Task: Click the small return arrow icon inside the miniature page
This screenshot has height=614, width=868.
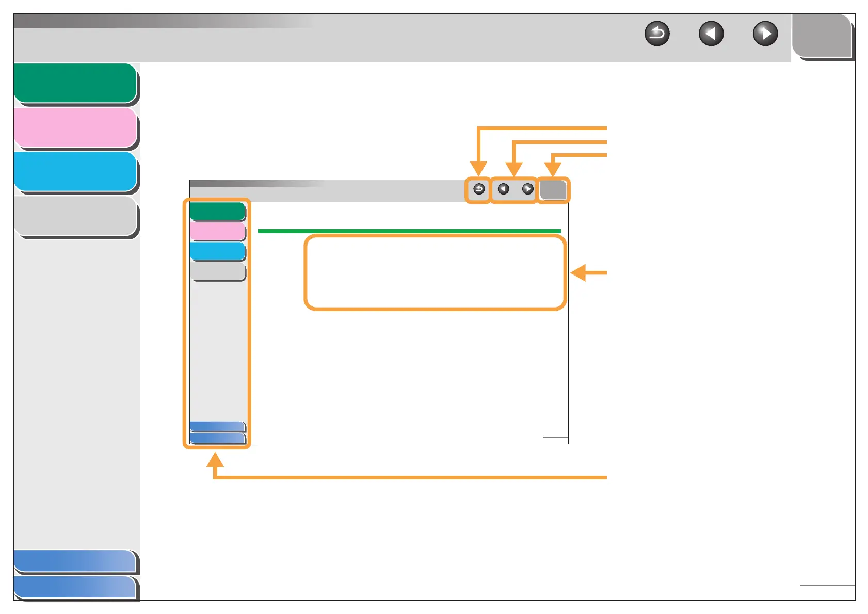Action: [479, 189]
